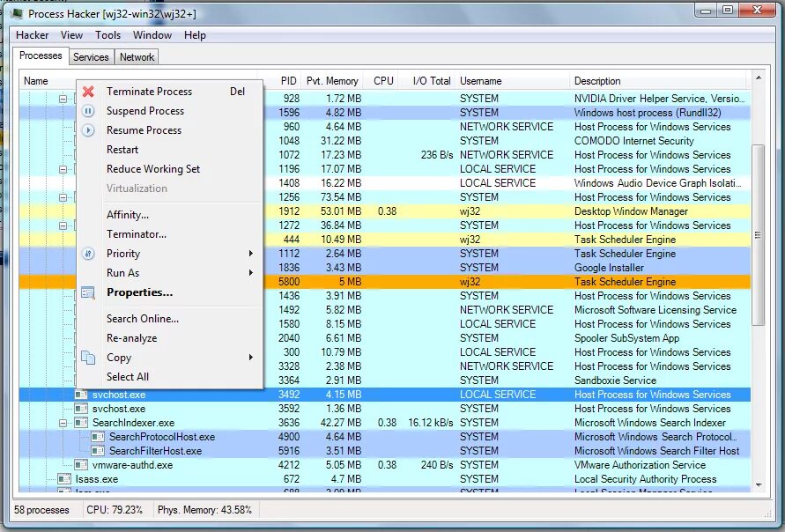Collapse the SearchIndexer.exe tree node
This screenshot has width=785, height=532.
pyautogui.click(x=63, y=423)
